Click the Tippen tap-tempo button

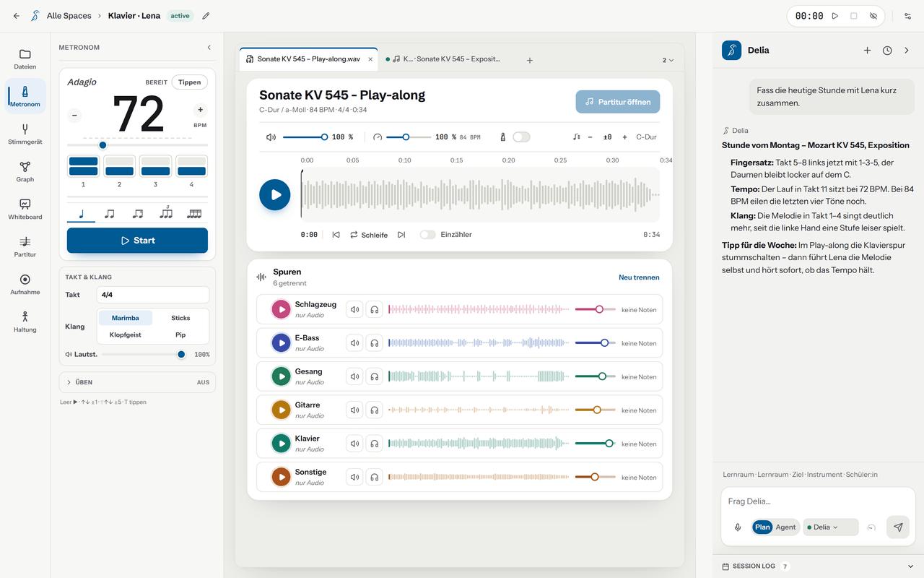point(190,82)
